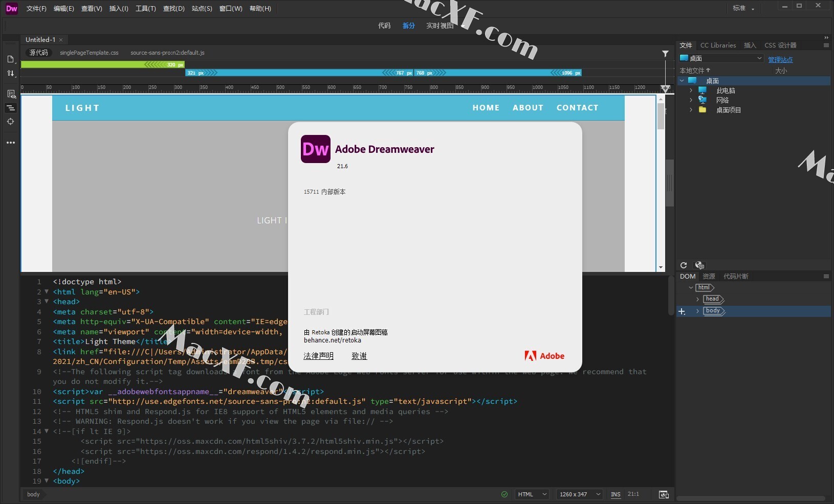Click the plus add-element icon beside body
Image resolution: width=834 pixels, height=504 pixels.
[x=682, y=311]
